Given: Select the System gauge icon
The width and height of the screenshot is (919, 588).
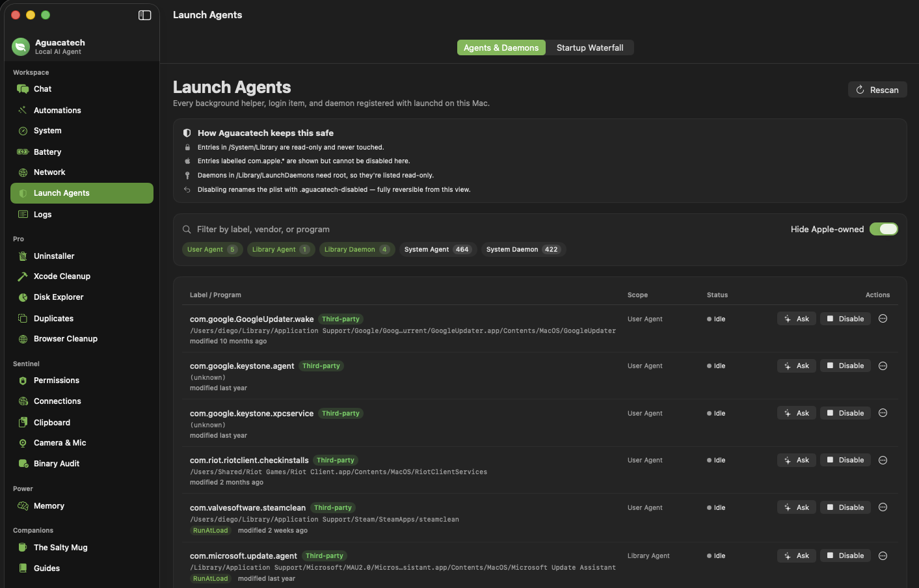Looking at the screenshot, I should tap(23, 131).
